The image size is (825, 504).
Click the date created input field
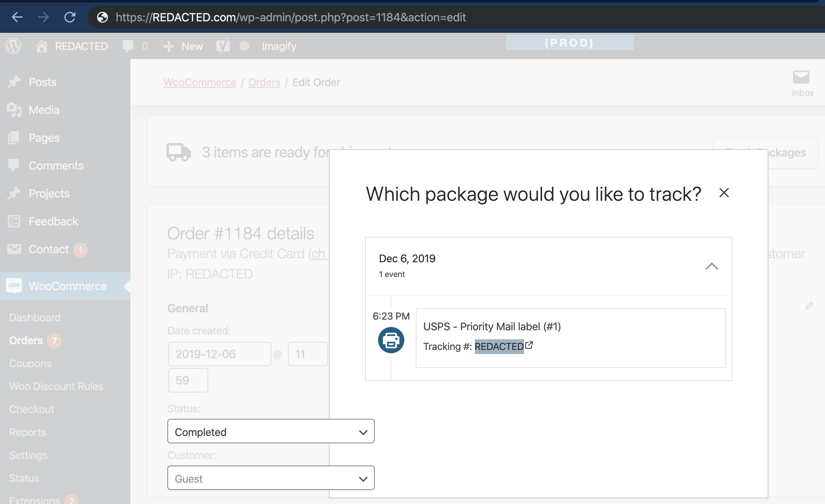pyautogui.click(x=219, y=354)
